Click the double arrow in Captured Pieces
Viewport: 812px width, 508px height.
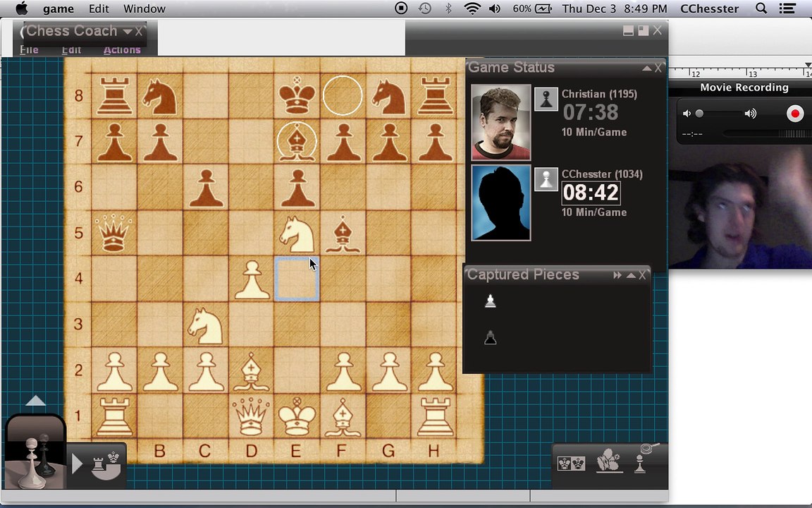pyautogui.click(x=617, y=275)
